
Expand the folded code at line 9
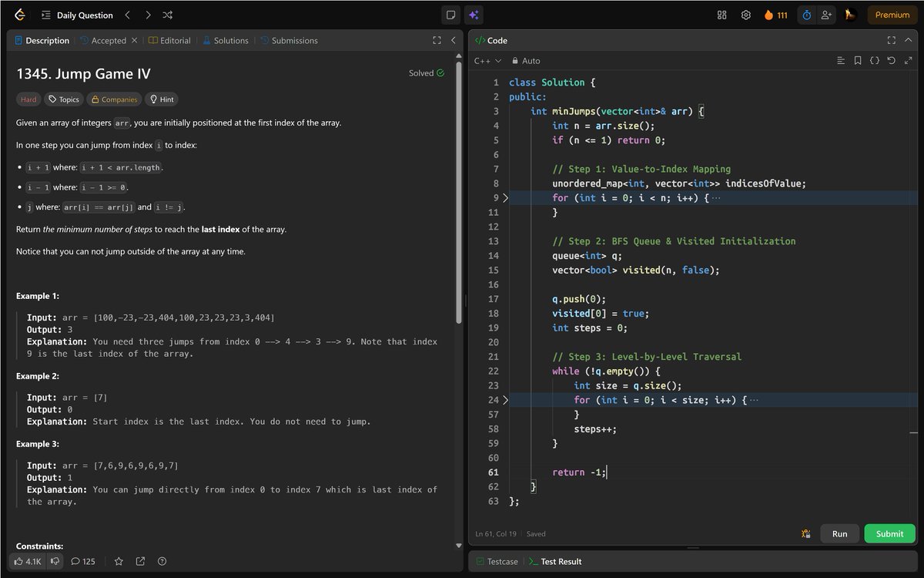[506, 198]
